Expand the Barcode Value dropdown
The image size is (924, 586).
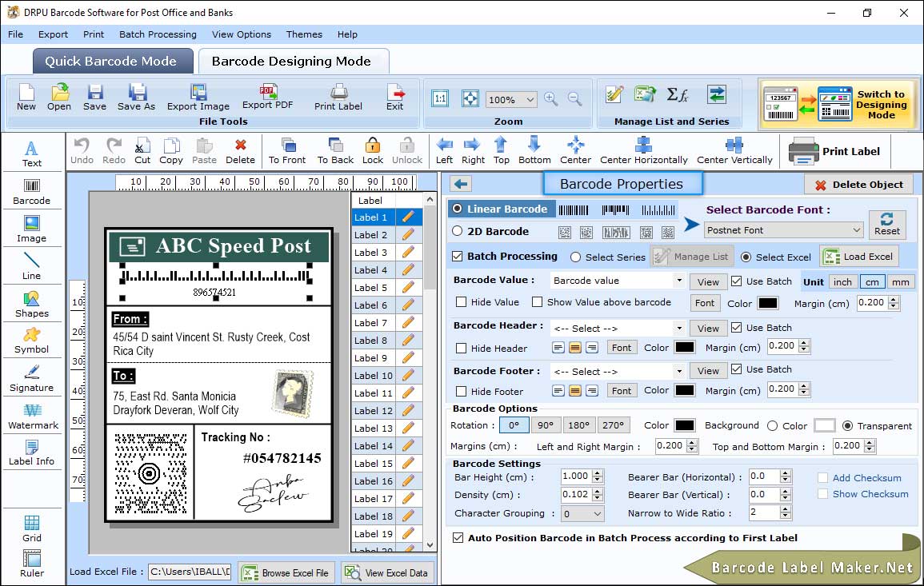[679, 281]
